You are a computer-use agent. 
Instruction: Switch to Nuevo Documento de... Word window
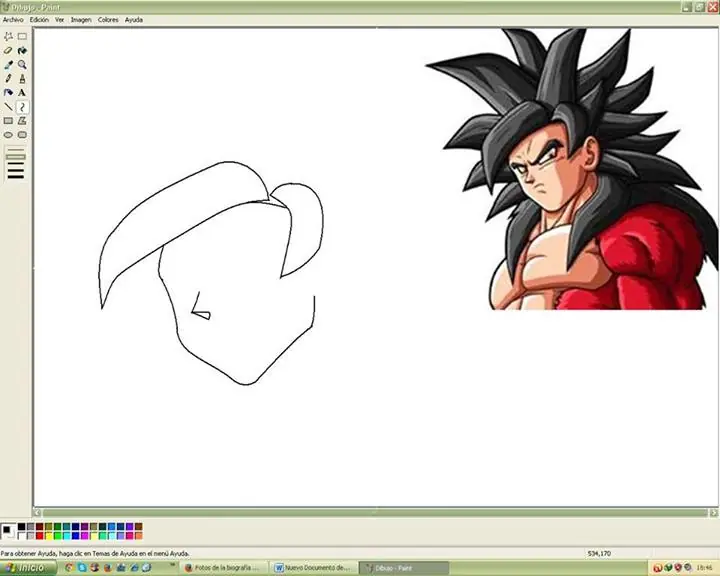coord(313,568)
